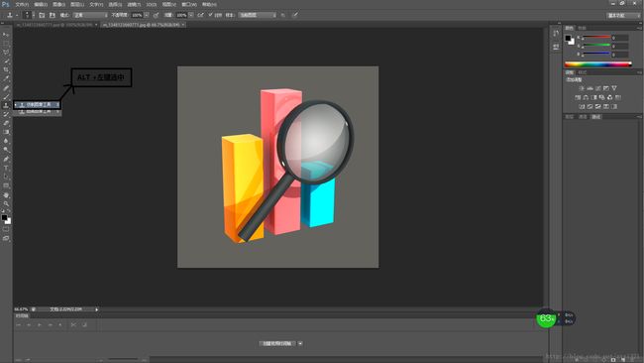Open the workspace switcher dropdown

pos(623,15)
